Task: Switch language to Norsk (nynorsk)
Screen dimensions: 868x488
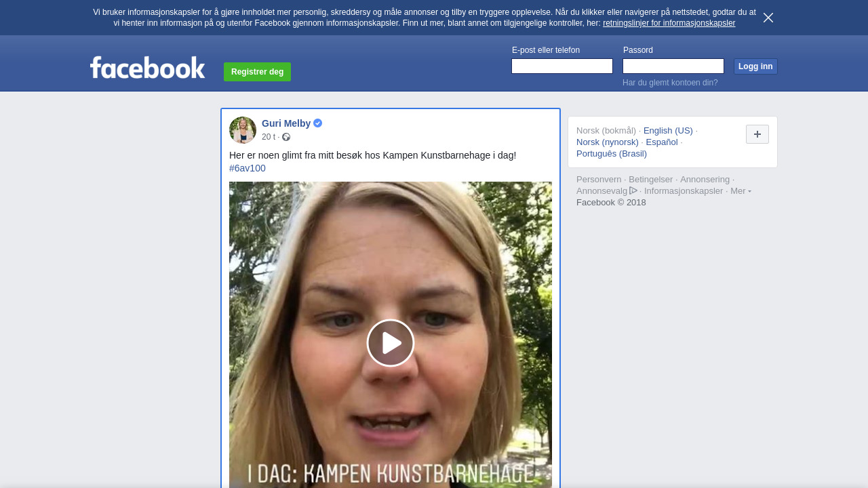Action: (608, 142)
